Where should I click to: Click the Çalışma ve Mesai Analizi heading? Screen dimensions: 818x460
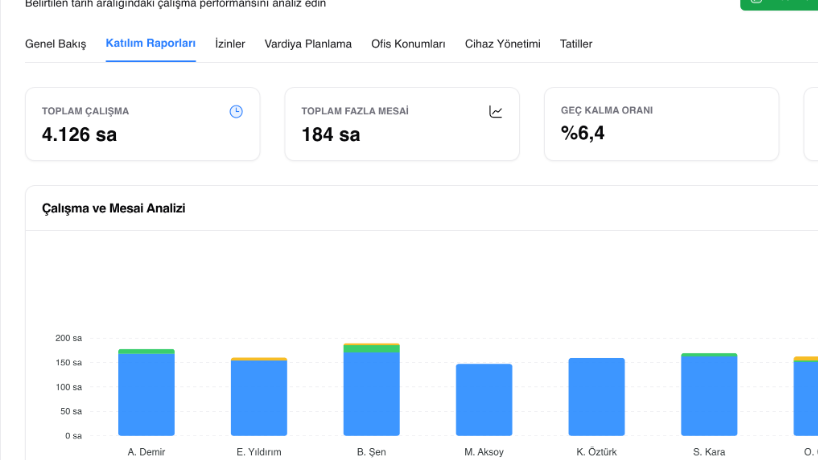click(x=114, y=208)
